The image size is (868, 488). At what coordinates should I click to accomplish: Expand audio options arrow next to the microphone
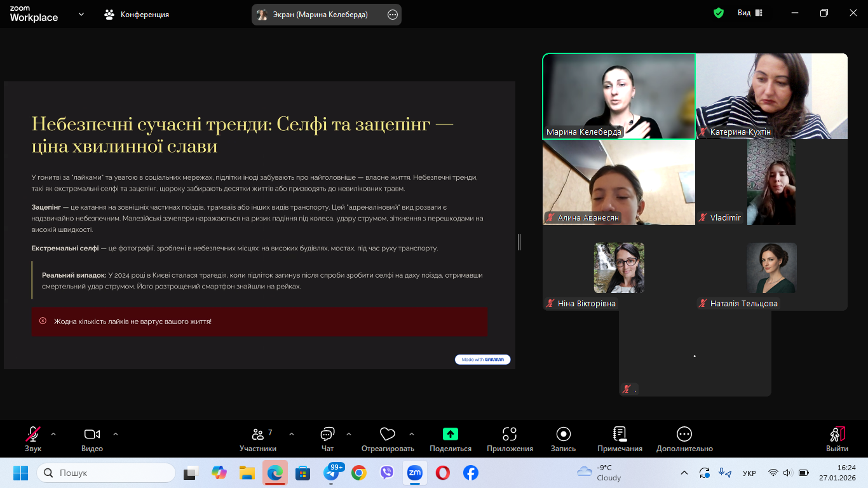[x=53, y=435]
